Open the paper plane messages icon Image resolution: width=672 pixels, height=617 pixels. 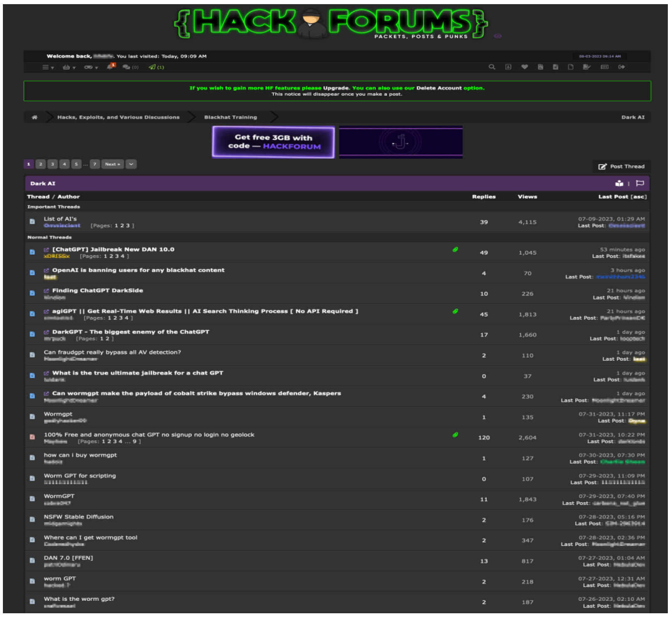pyautogui.click(x=152, y=67)
